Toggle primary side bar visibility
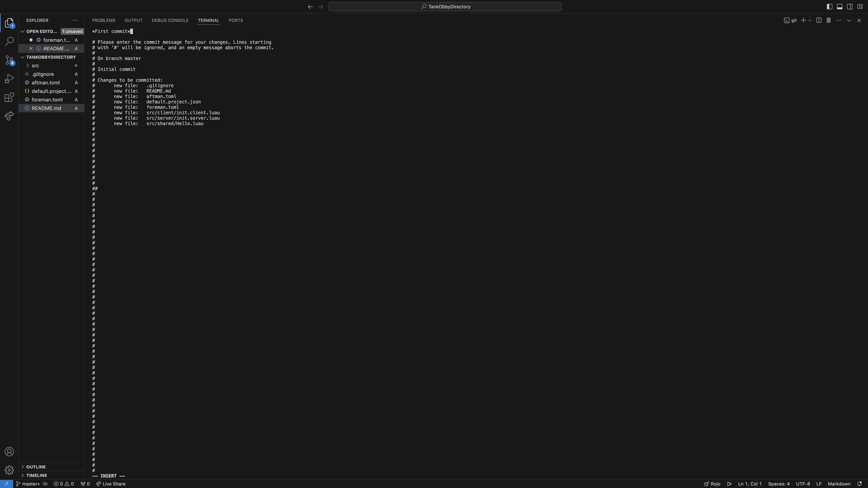868x488 pixels. pos(830,7)
